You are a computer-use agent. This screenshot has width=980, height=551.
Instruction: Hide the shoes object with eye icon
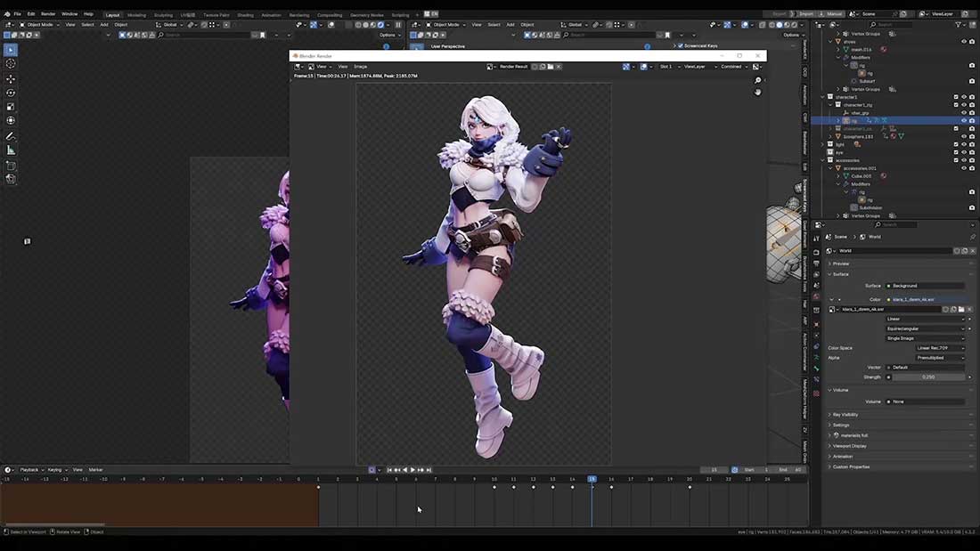pos(964,41)
